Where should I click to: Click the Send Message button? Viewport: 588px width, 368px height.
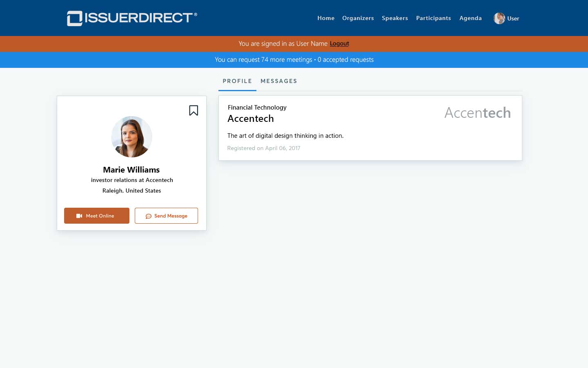tap(166, 215)
